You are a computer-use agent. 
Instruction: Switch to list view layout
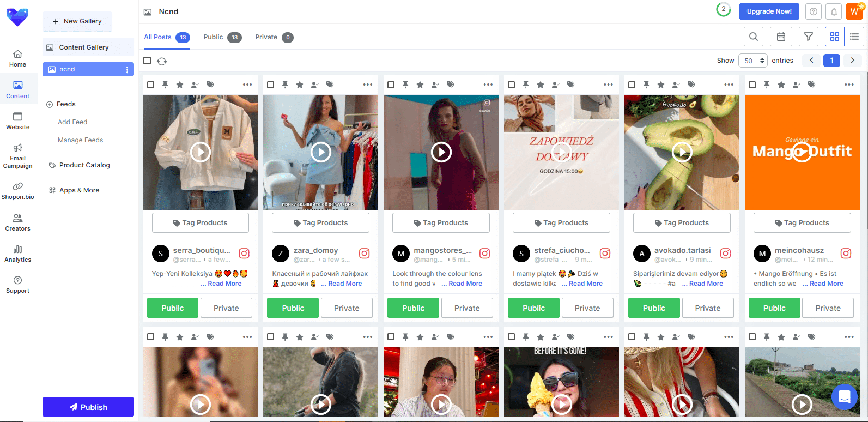854,37
